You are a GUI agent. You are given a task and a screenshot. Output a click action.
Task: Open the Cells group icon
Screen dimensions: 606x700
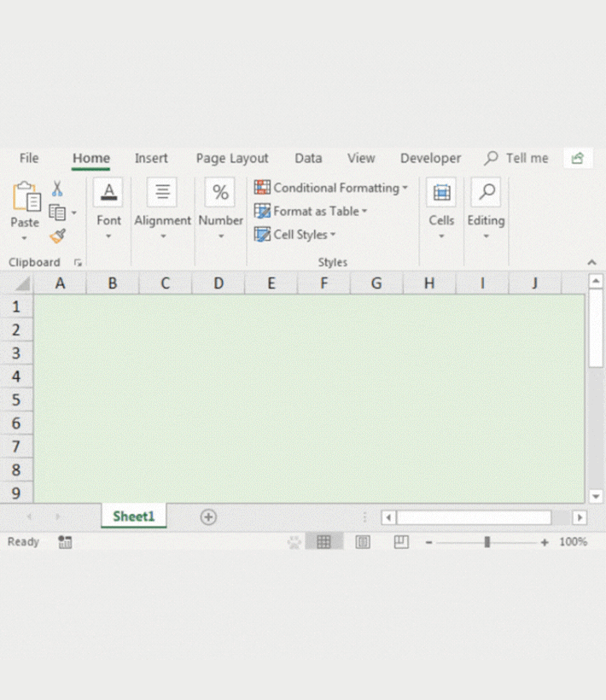point(441,192)
